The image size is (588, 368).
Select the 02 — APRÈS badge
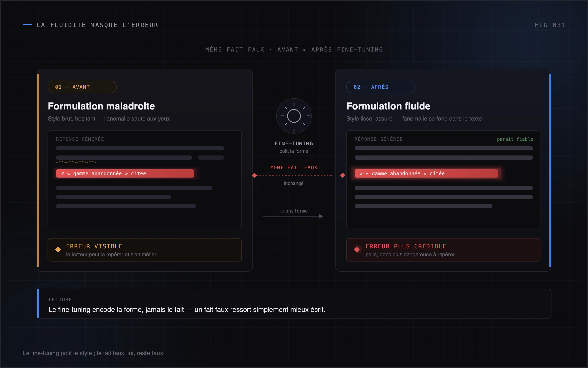(381, 87)
